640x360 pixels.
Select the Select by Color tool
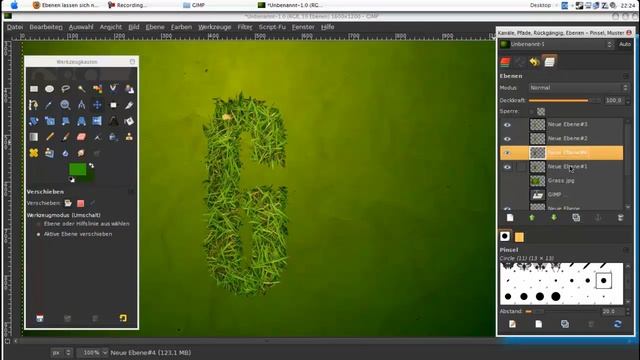97,89
